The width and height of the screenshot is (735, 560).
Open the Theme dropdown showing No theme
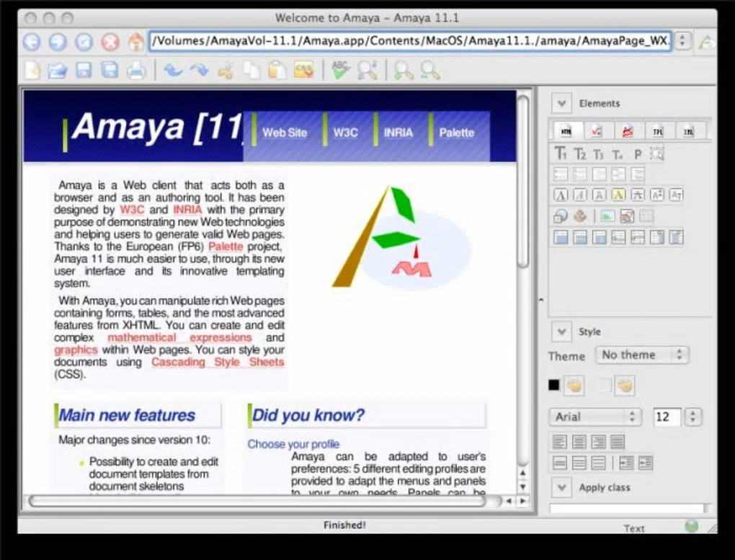(x=642, y=355)
